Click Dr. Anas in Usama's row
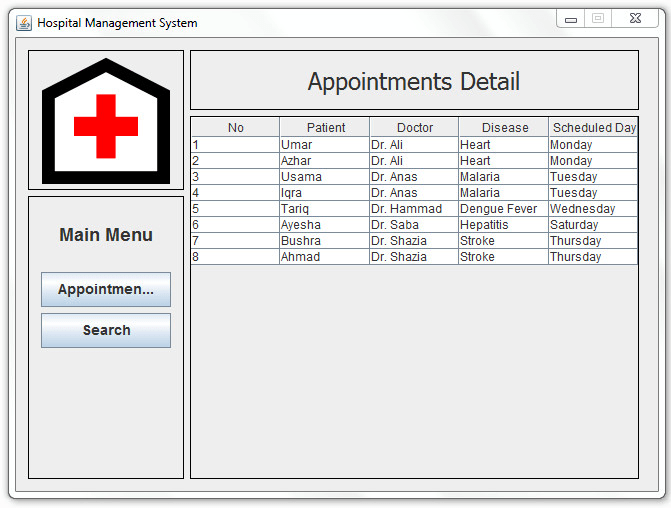This screenshot has height=508, width=671. (414, 177)
